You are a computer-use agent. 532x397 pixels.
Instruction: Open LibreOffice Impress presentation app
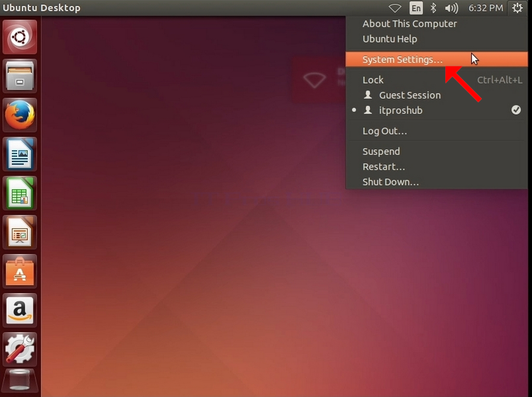tap(20, 232)
